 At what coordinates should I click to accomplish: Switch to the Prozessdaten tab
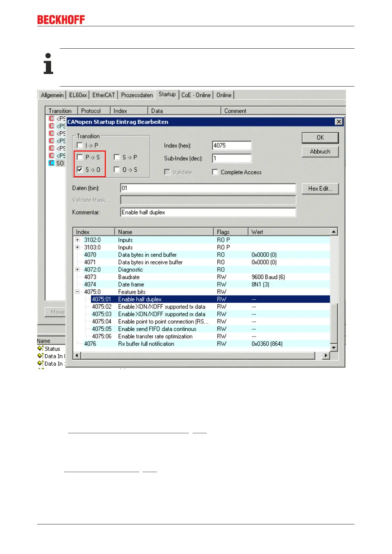[137, 95]
